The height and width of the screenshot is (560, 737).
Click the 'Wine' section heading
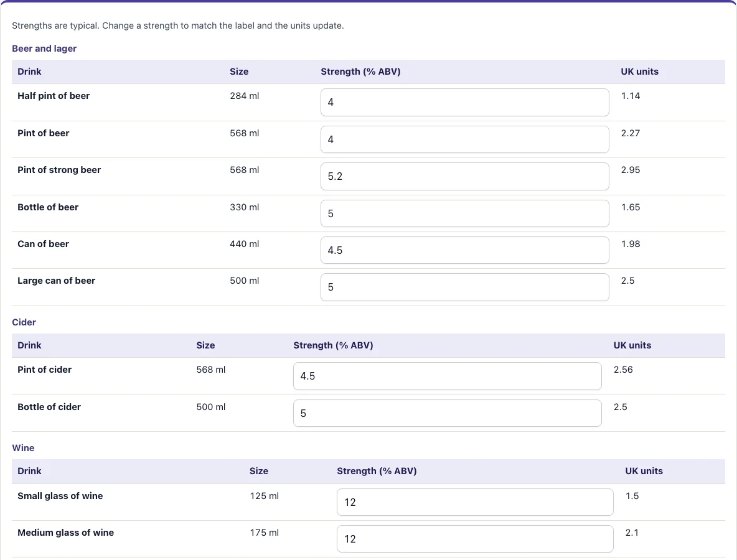point(23,448)
